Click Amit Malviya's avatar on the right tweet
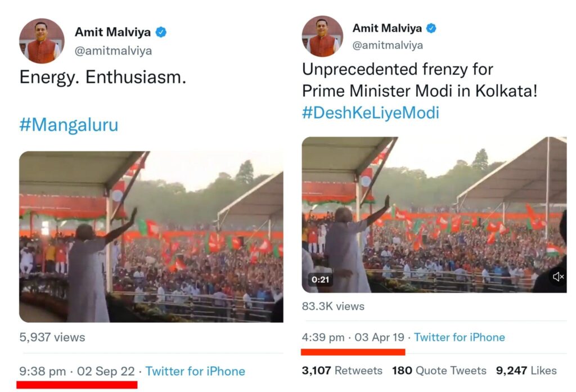The height and width of the screenshot is (392, 576). coord(322,36)
